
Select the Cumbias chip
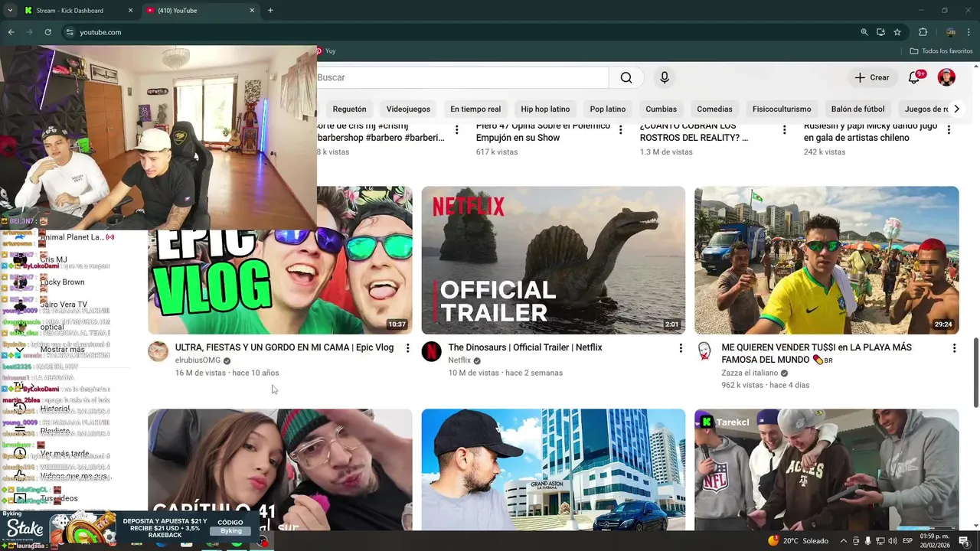tap(661, 109)
